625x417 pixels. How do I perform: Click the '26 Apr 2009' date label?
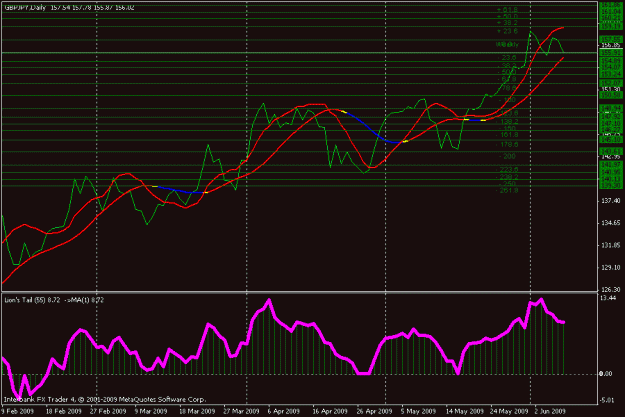tap(374, 411)
